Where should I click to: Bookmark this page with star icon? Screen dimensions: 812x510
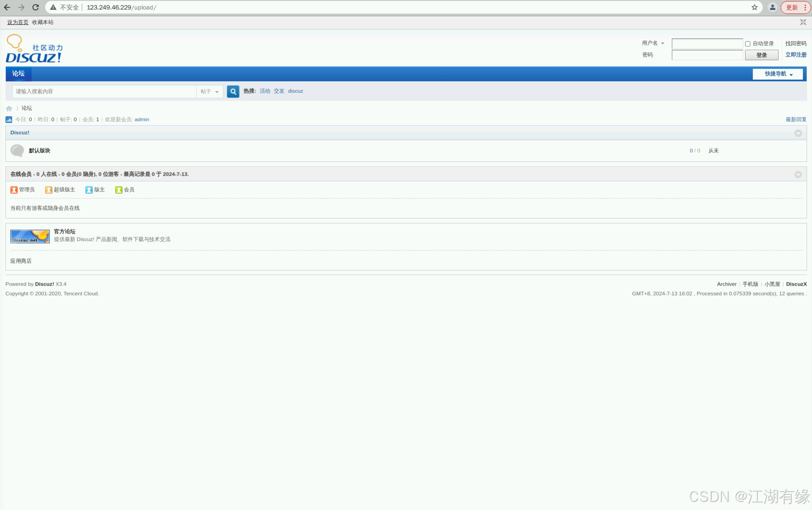tap(755, 7)
